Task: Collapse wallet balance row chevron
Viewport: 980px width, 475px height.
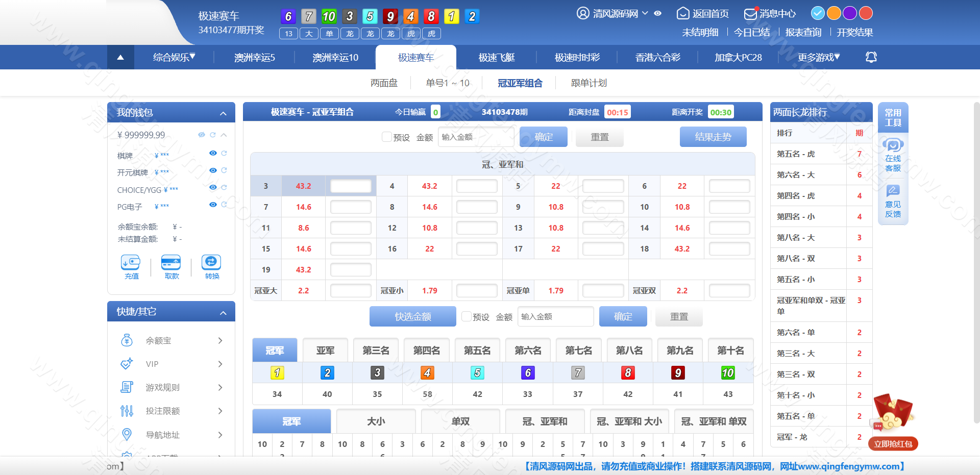Action: 224,135
